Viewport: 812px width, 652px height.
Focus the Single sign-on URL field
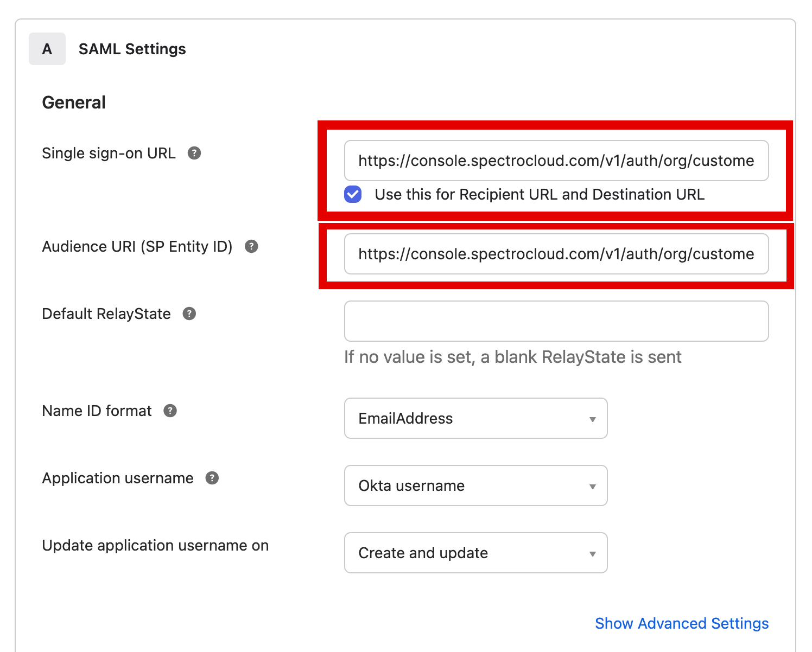click(556, 161)
